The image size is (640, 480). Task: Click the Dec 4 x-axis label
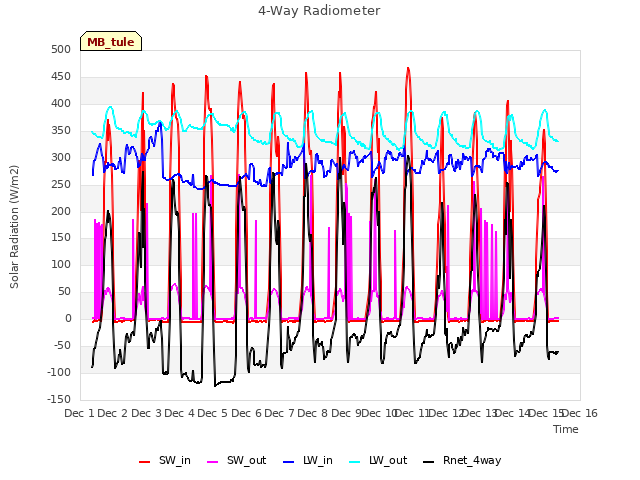click(179, 413)
